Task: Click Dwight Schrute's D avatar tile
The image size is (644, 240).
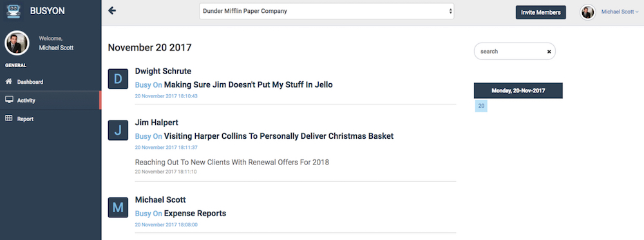Action: [x=118, y=79]
